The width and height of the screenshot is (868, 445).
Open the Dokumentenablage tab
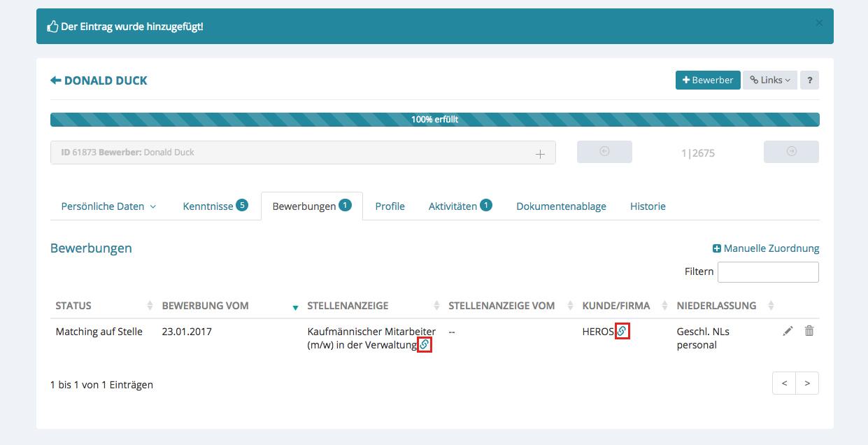(561, 206)
